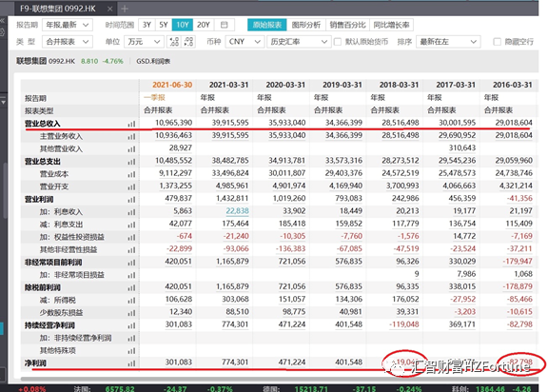Open chart icon for 其他特殊项 row
Screen dimensions: 548x392
pos(131,351)
